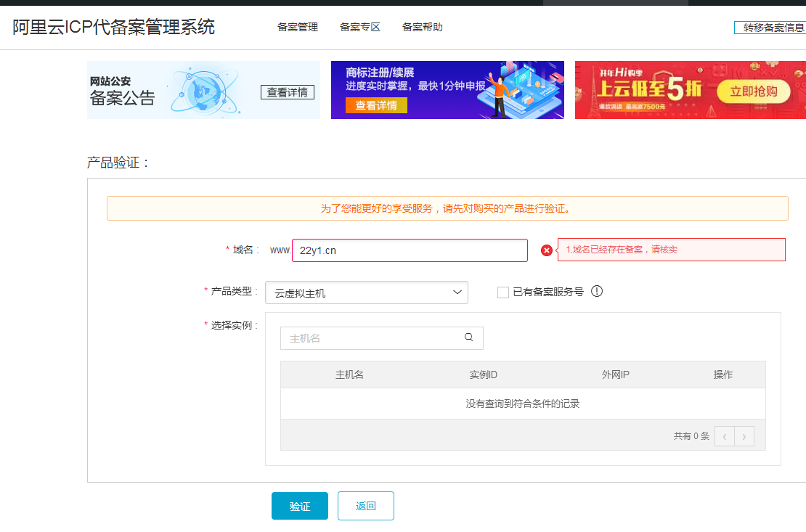806x532 pixels.
Task: Click the 转移备案信息 button
Action: [x=770, y=28]
